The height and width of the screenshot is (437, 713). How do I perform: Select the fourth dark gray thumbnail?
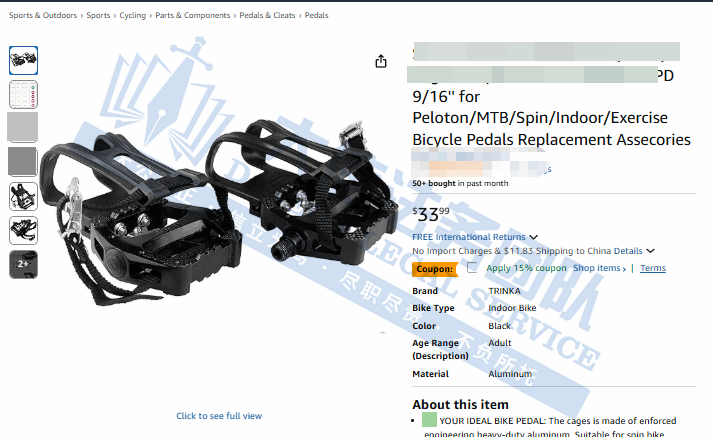23,161
